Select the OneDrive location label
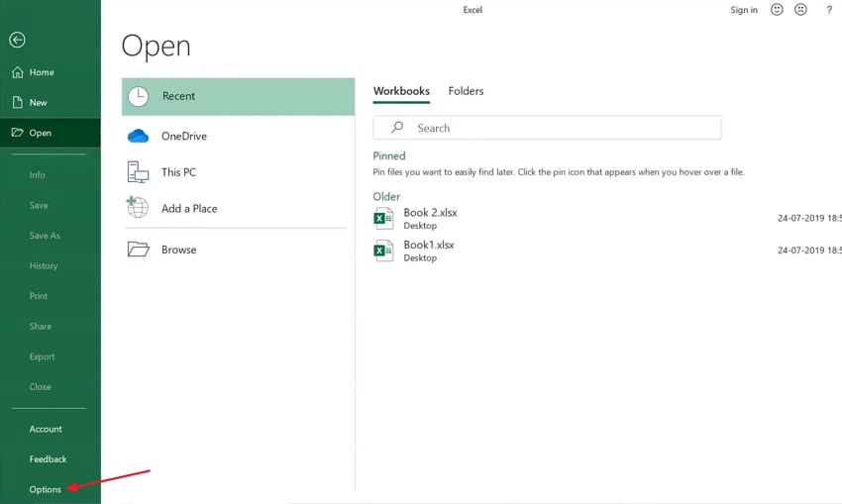This screenshot has height=504, width=842. (x=183, y=136)
